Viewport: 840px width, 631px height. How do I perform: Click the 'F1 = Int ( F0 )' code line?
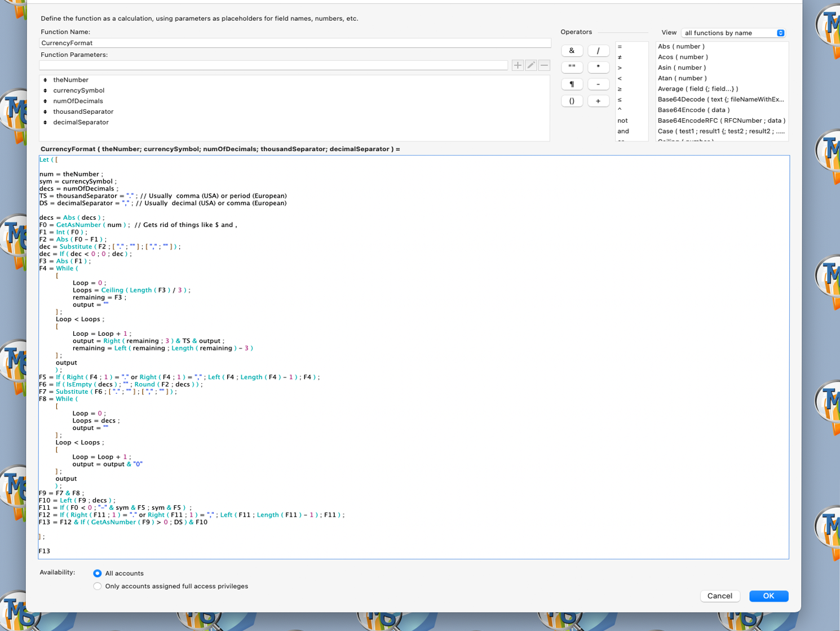63,232
